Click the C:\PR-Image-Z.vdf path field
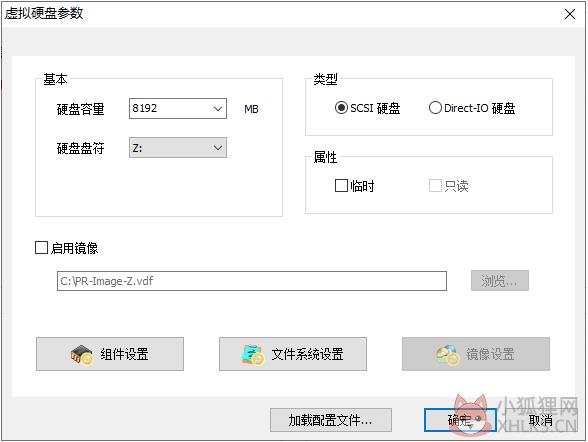Image resolution: width=588 pixels, height=442 pixels. click(252, 281)
